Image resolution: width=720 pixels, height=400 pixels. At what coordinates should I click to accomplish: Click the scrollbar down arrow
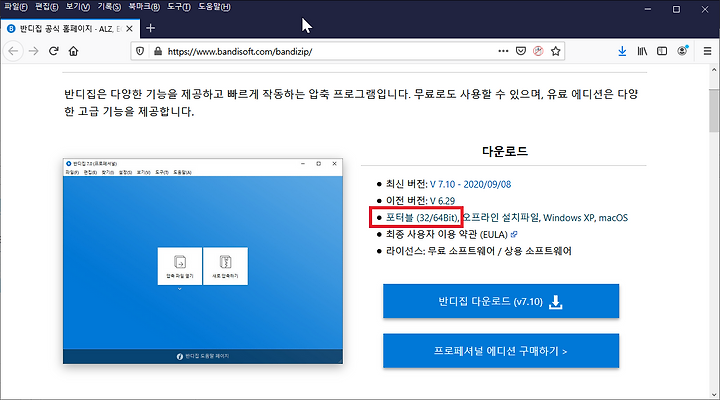[714, 394]
